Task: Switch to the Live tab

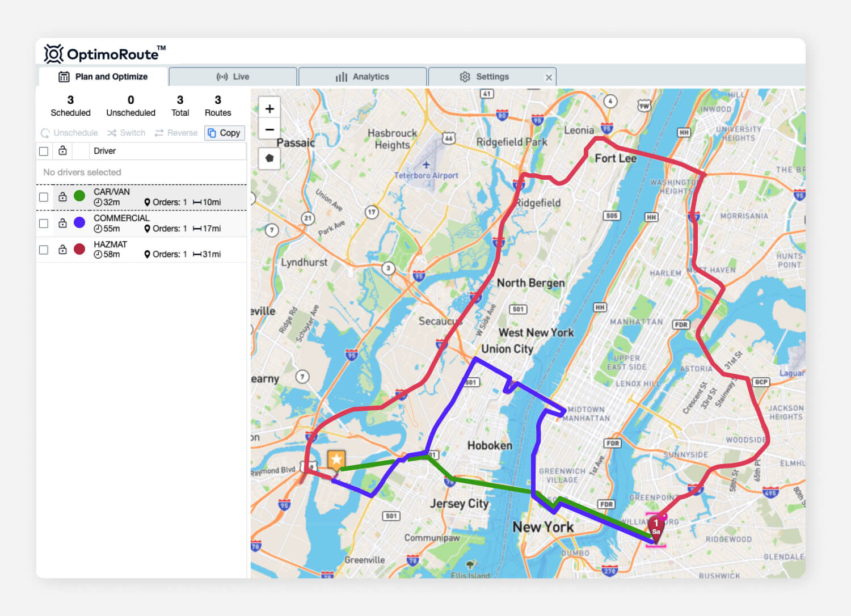Action: tap(233, 77)
